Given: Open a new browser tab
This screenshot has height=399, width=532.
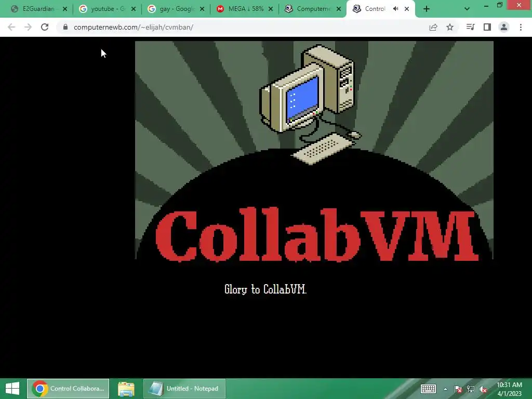Looking at the screenshot, I should pyautogui.click(x=427, y=9).
